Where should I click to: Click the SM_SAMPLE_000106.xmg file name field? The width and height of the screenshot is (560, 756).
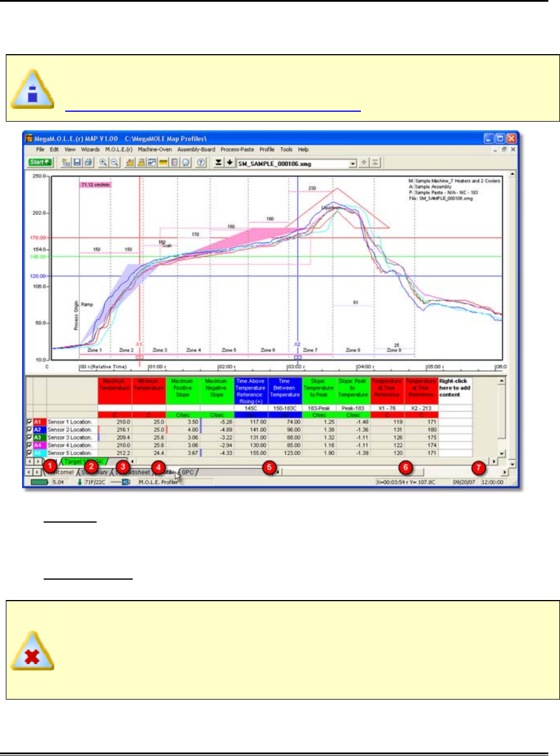tap(293, 164)
